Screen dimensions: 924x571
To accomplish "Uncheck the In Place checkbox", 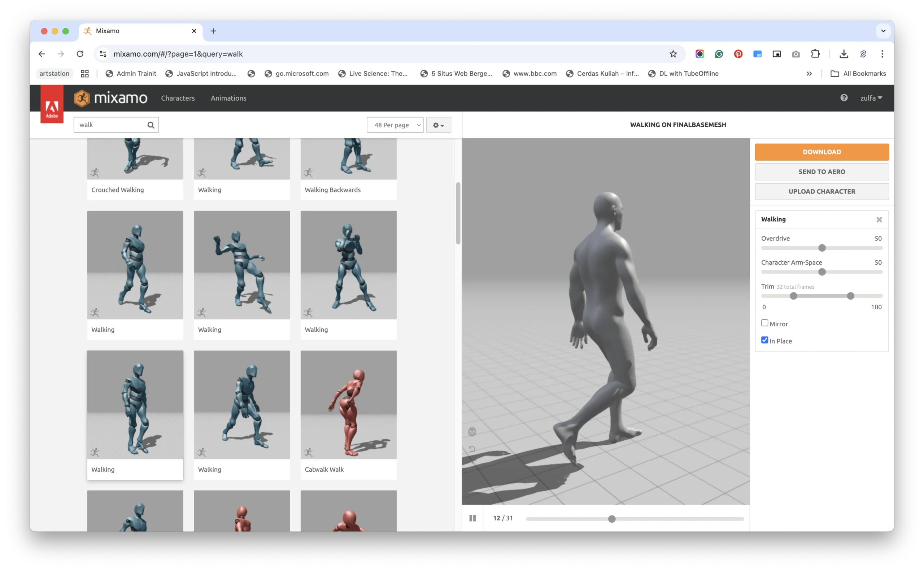I will tap(765, 340).
